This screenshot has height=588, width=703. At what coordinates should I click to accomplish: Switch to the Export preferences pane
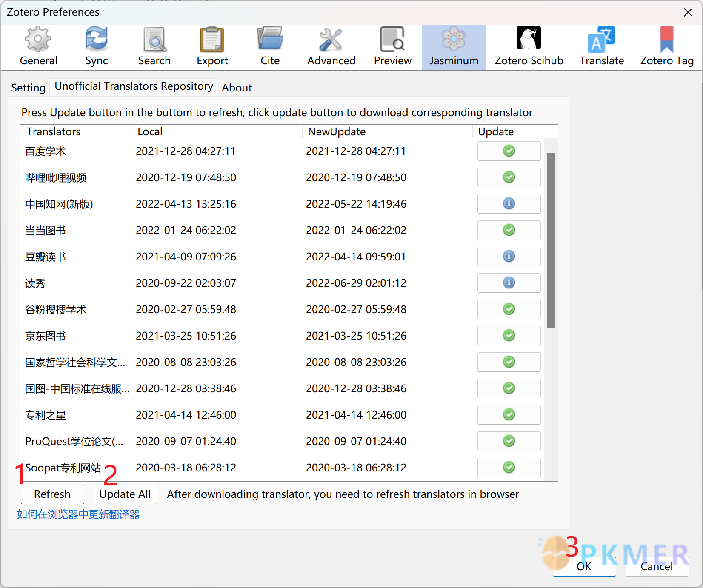click(x=212, y=47)
